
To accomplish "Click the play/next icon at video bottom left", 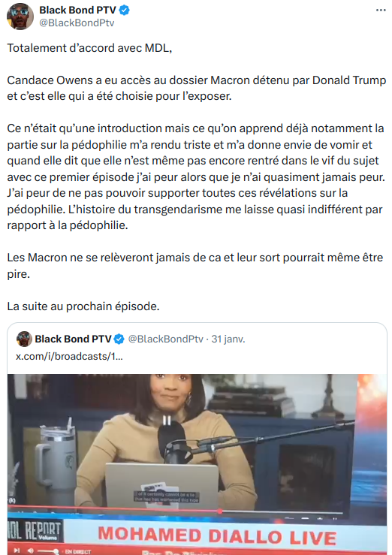I will click(17, 550).
